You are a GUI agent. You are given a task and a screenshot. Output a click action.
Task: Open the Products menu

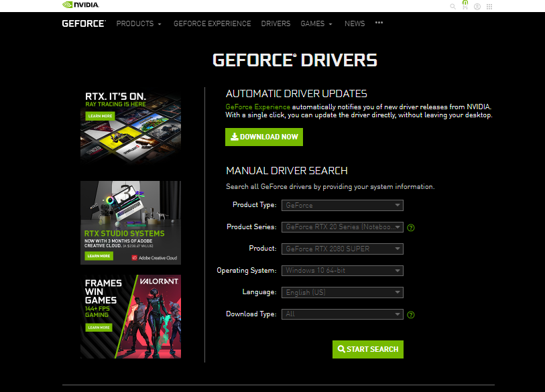(x=139, y=23)
